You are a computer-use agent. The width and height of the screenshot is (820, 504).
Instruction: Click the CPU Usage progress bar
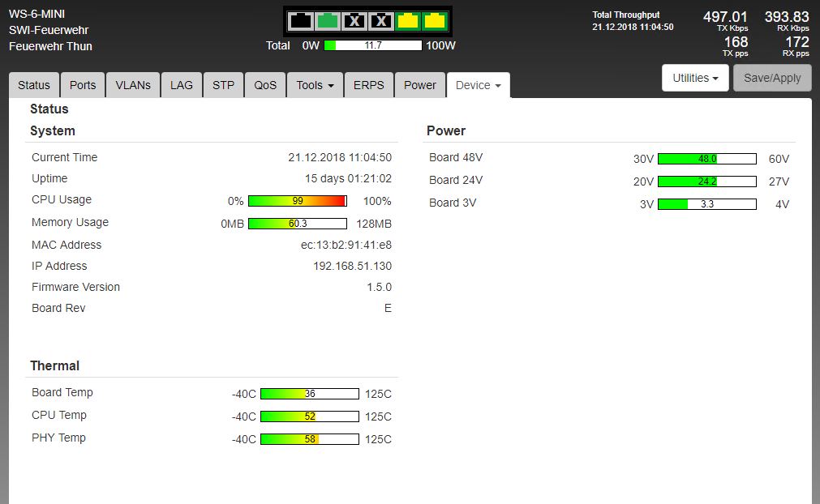point(298,201)
